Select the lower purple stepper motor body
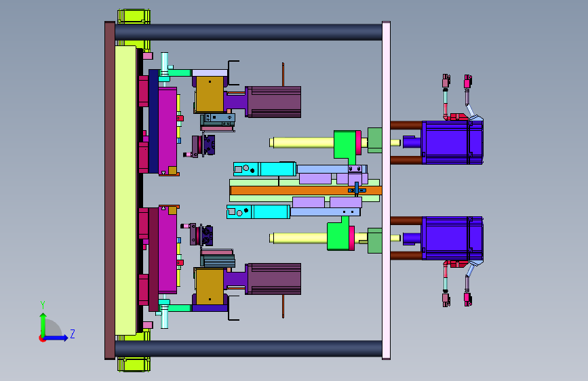The width and height of the screenshot is (588, 381). pyautogui.click(x=273, y=279)
